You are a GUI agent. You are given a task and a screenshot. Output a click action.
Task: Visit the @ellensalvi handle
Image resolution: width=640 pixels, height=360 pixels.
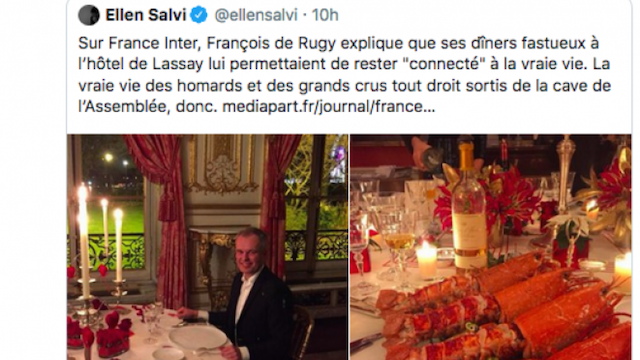256,15
